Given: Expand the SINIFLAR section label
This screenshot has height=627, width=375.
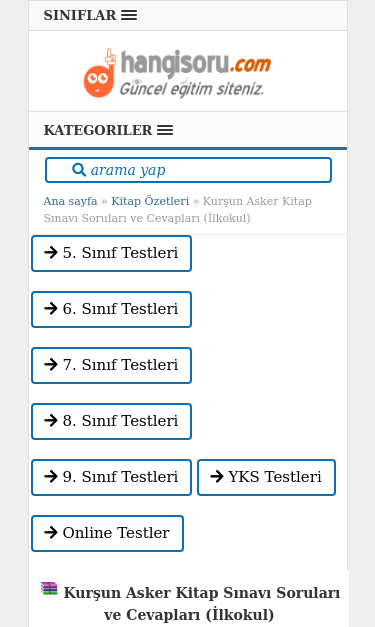Looking at the screenshot, I should pos(80,15).
